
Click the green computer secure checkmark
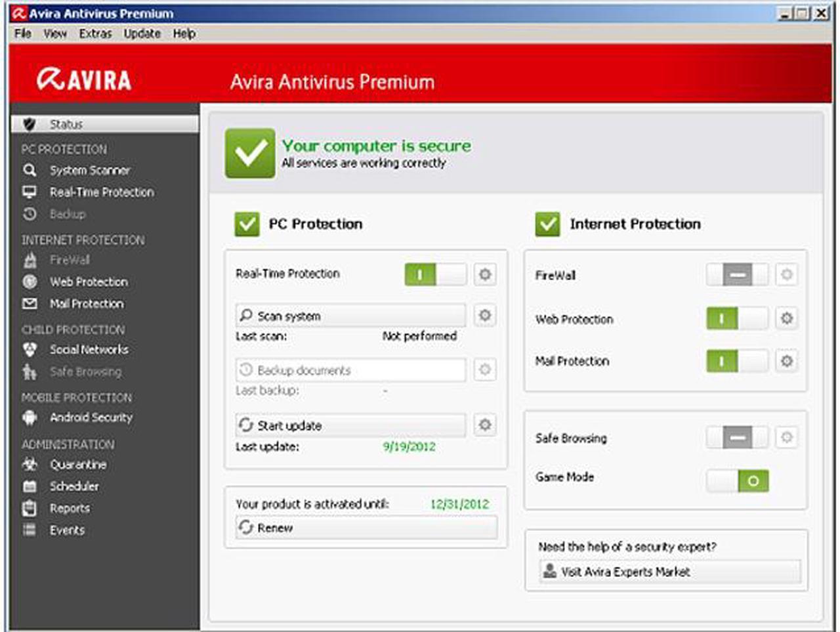(x=250, y=154)
